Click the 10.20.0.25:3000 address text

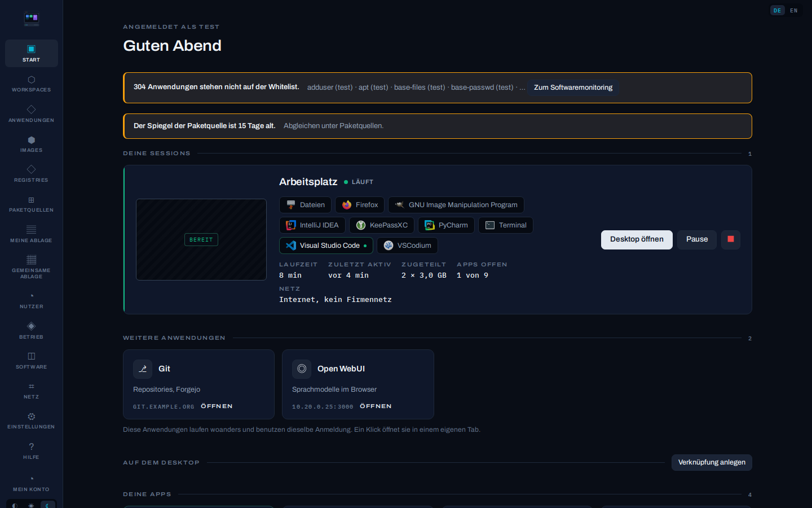(323, 407)
